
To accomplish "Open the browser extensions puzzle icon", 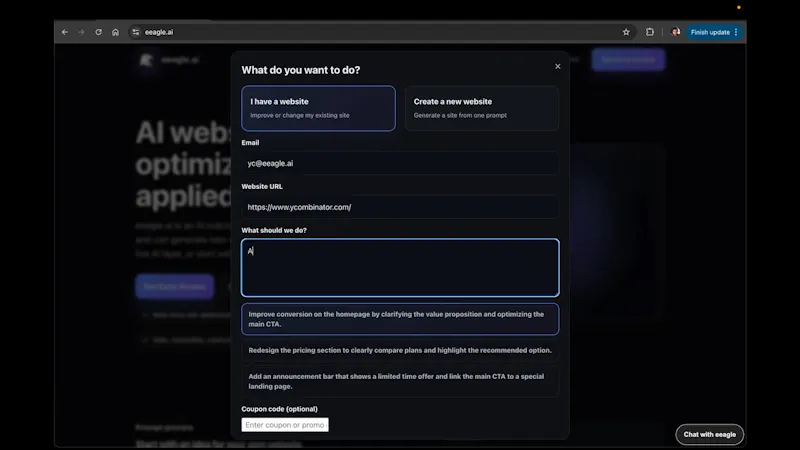I will (649, 32).
